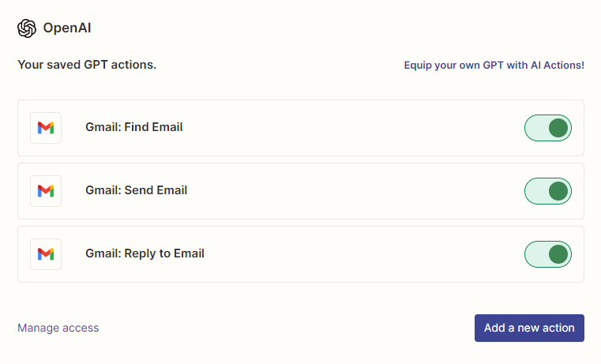Disable the Gmail: Send Email switch
This screenshot has width=601, height=364.
(547, 191)
